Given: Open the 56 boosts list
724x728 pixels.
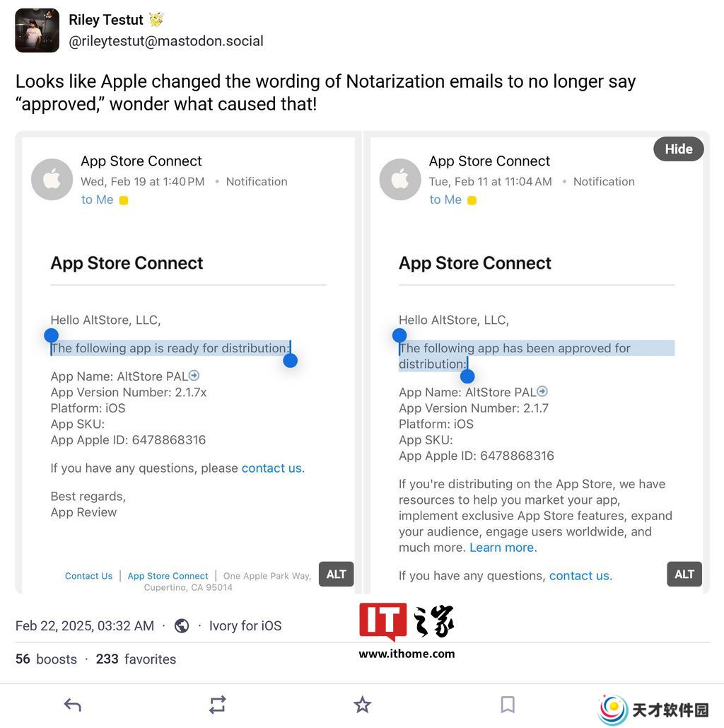Looking at the screenshot, I should [x=46, y=659].
